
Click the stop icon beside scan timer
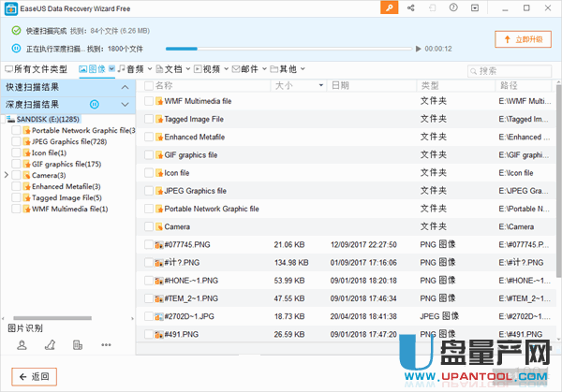tap(418, 48)
